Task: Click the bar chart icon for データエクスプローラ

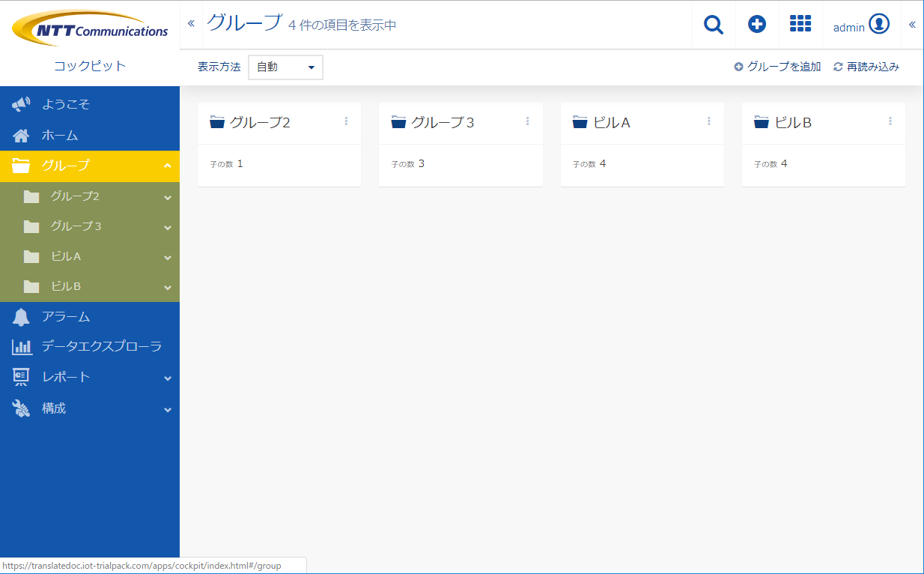Action: [22, 346]
